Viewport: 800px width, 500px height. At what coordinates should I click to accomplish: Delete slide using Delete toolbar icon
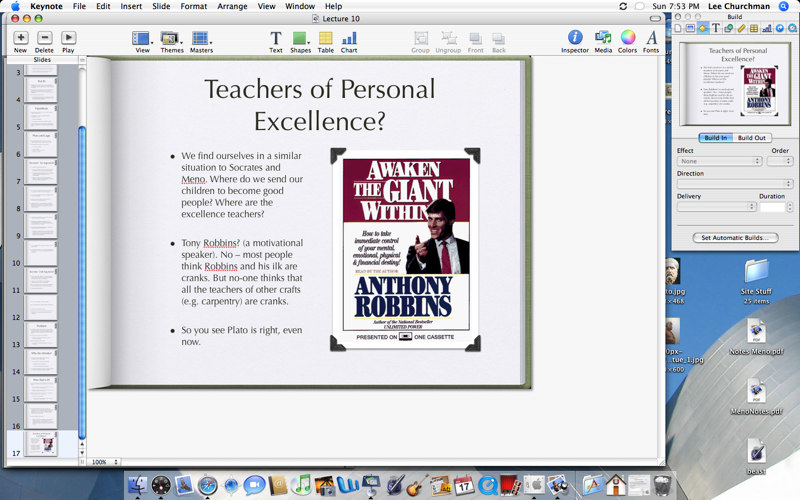44,38
